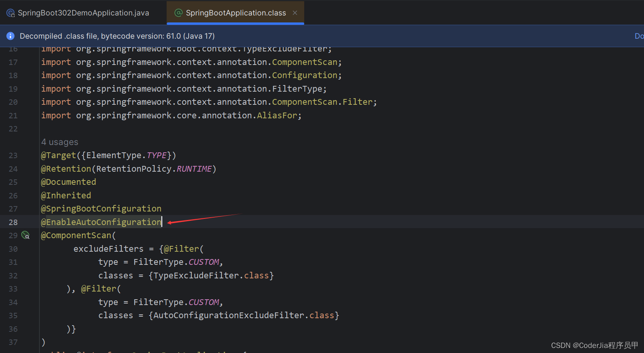
Task: Click the @ComponentScan annotation on line 29
Action: tap(76, 235)
